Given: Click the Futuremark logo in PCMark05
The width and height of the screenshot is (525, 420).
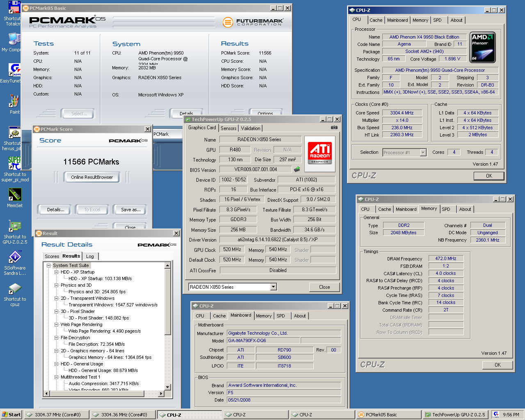Looking at the screenshot, I should pos(253,22).
